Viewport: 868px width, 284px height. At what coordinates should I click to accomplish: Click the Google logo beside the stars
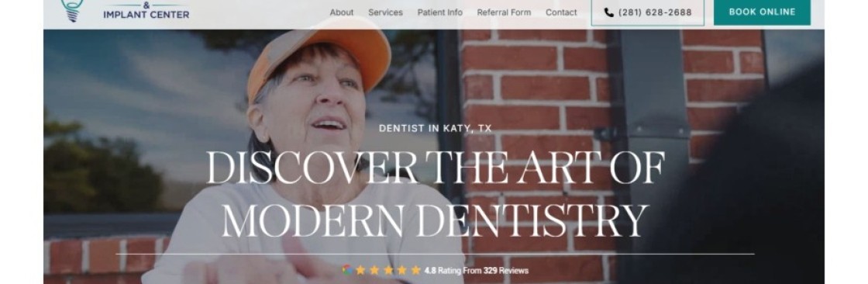tap(347, 270)
